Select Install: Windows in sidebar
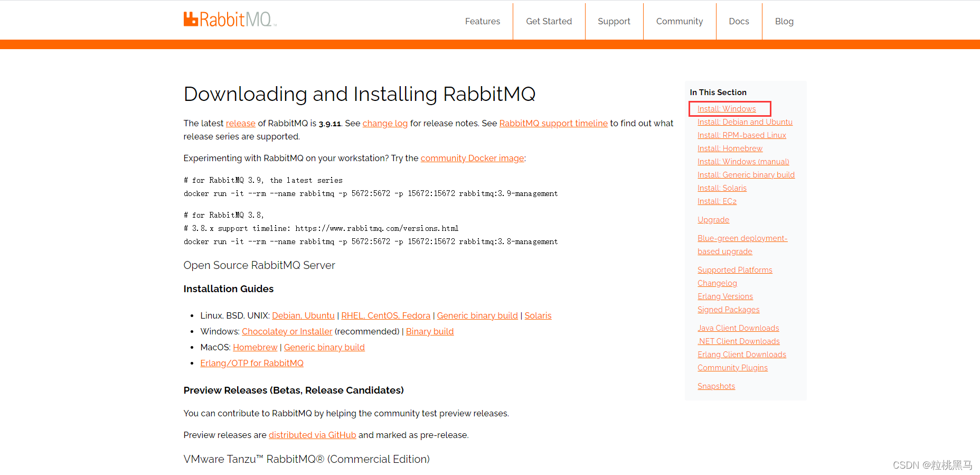This screenshot has height=475, width=980. 727,109
